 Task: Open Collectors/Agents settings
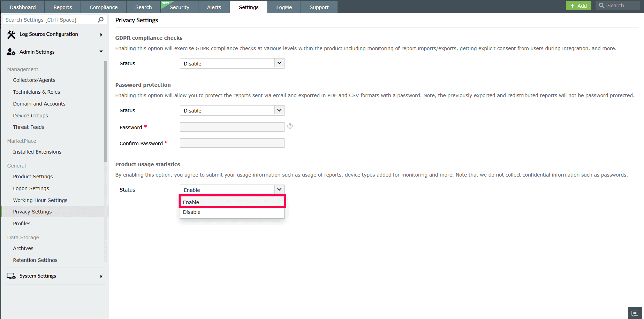[x=34, y=80]
